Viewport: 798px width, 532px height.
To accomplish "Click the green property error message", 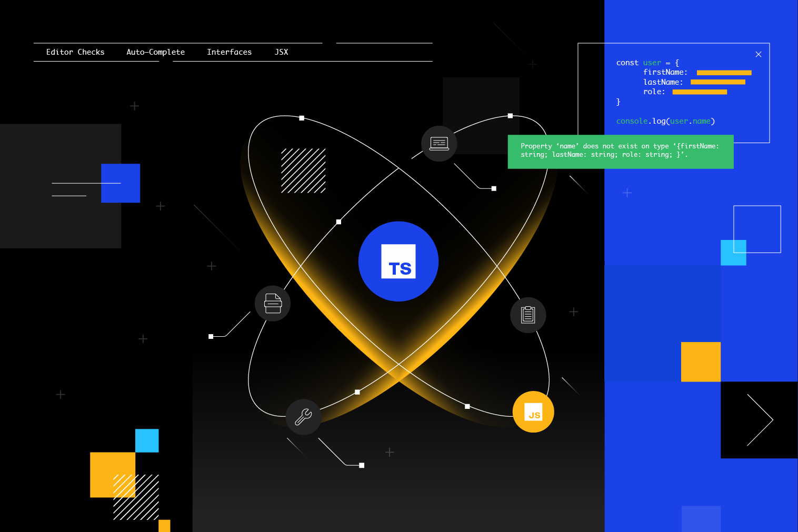I will pos(621,152).
